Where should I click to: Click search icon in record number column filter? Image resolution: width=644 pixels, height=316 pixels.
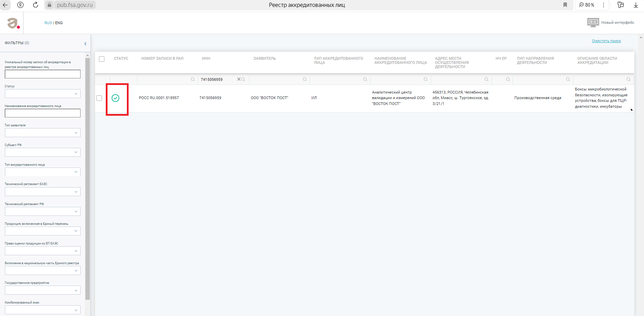point(193,79)
